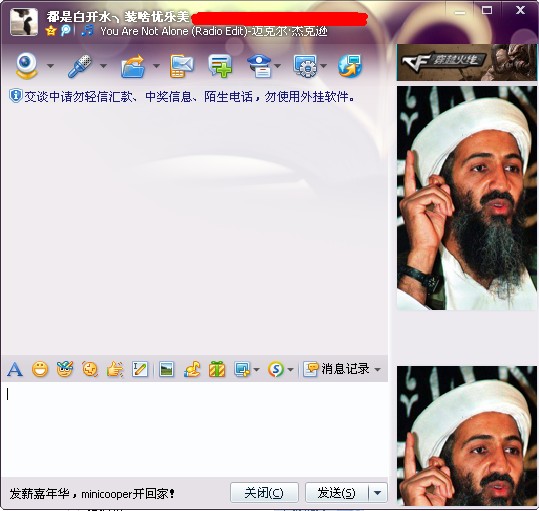The image size is (539, 511).
Task: Maximize the chat window
Action: click(486, 10)
